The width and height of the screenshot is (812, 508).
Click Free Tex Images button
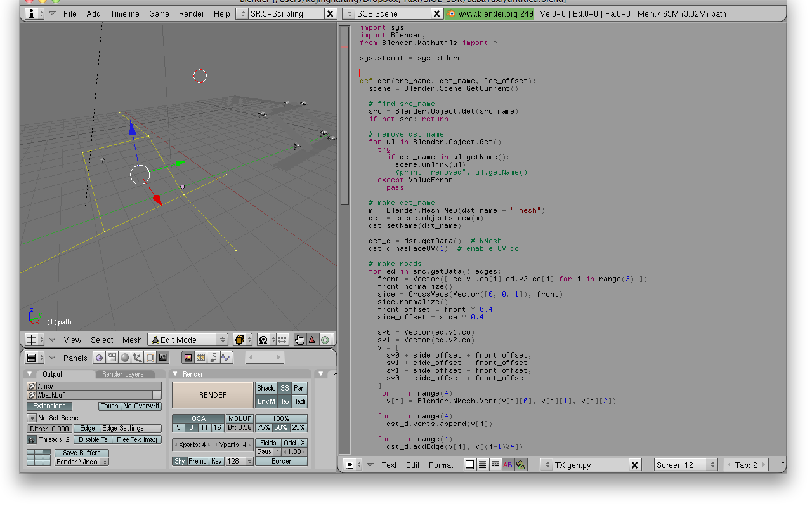click(137, 439)
